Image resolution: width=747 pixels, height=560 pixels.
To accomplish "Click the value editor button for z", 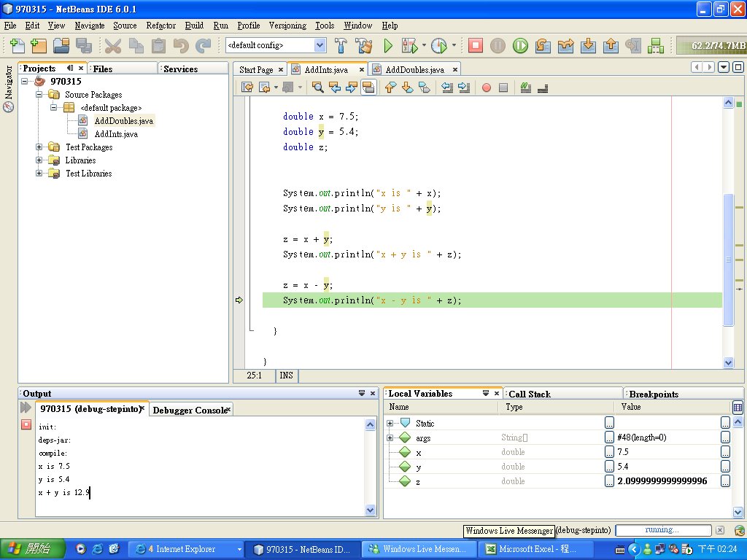I will click(725, 481).
